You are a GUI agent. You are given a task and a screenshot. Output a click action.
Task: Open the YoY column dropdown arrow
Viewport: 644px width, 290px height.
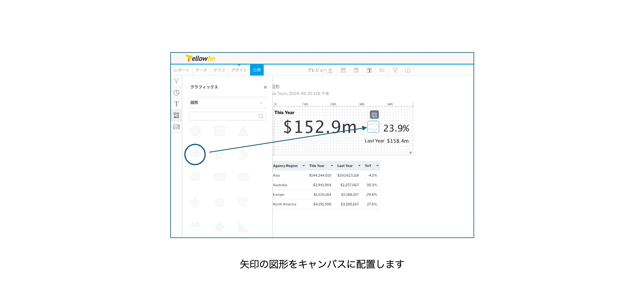(x=377, y=166)
